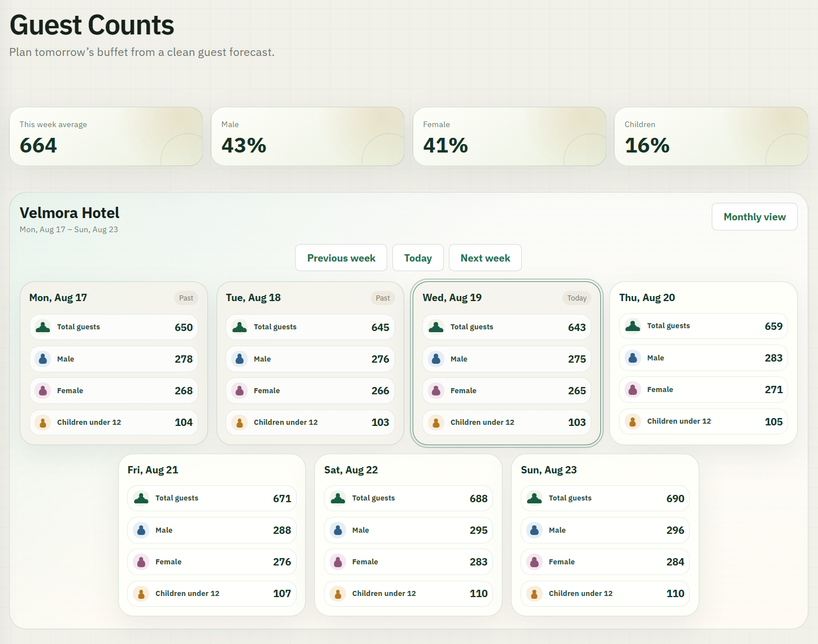
Task: Switch to Monthly view
Action: [755, 217]
